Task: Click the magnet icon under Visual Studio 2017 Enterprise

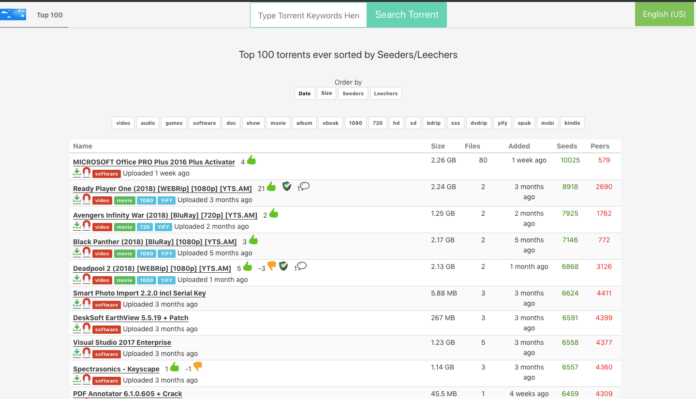Action: (87, 353)
